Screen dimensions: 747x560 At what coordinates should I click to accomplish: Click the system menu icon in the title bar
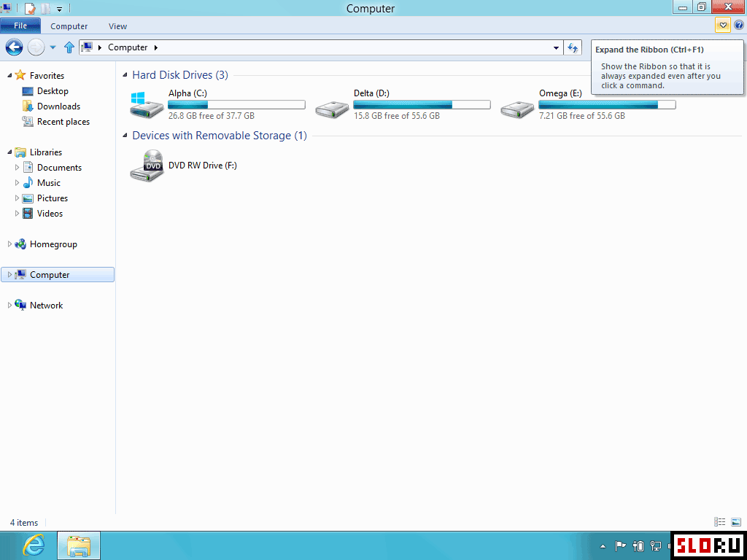point(6,7)
